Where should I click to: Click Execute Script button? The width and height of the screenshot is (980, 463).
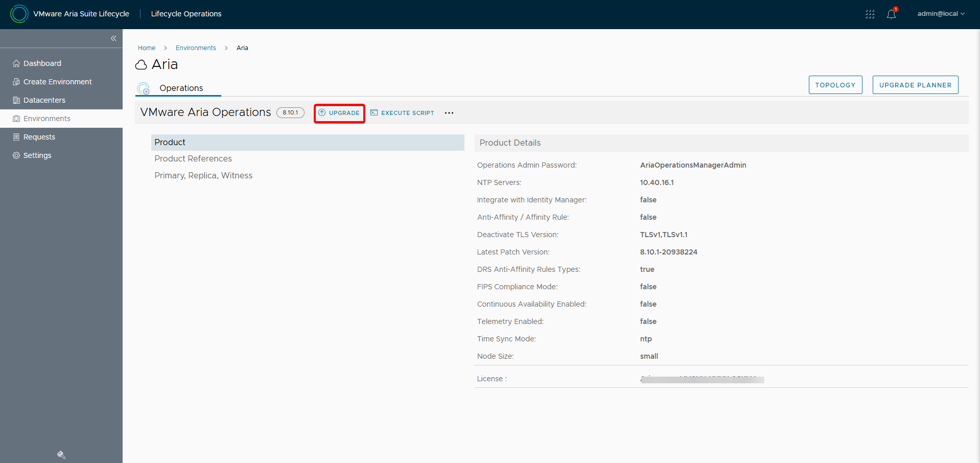[402, 113]
